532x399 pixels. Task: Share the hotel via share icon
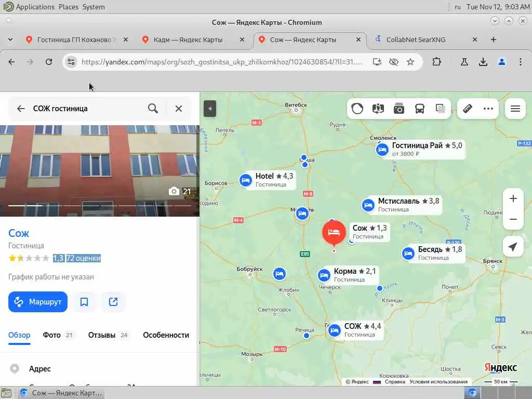113,302
